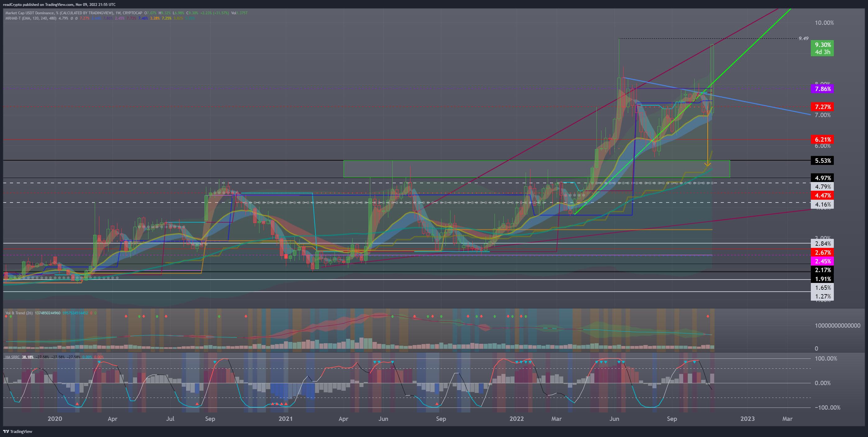
Task: Click the red 4.47% price label
Action: coord(823,195)
